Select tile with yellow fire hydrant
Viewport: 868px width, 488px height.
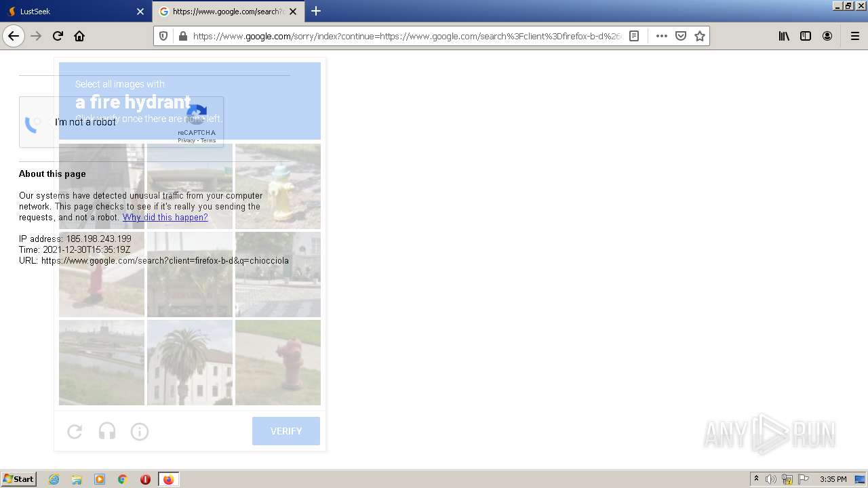278,186
